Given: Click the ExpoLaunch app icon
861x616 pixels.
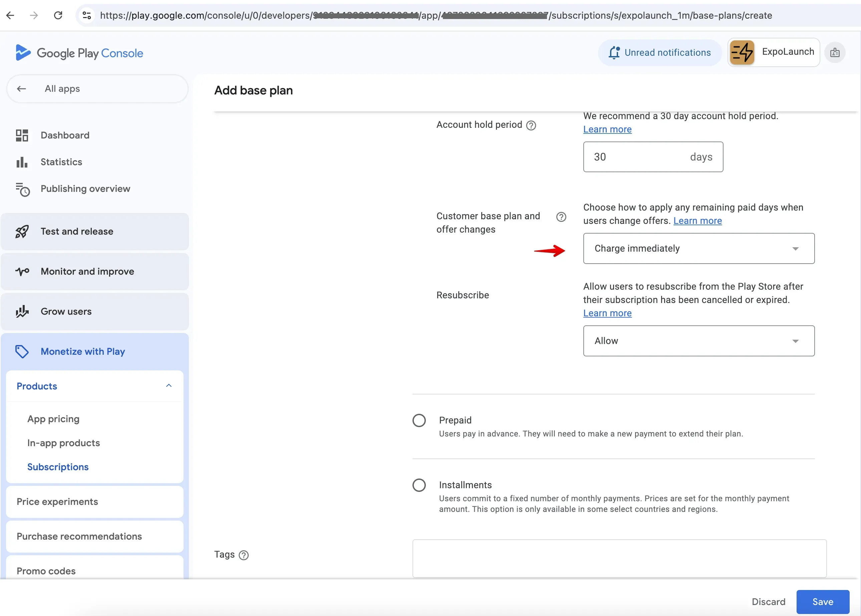Looking at the screenshot, I should [742, 52].
